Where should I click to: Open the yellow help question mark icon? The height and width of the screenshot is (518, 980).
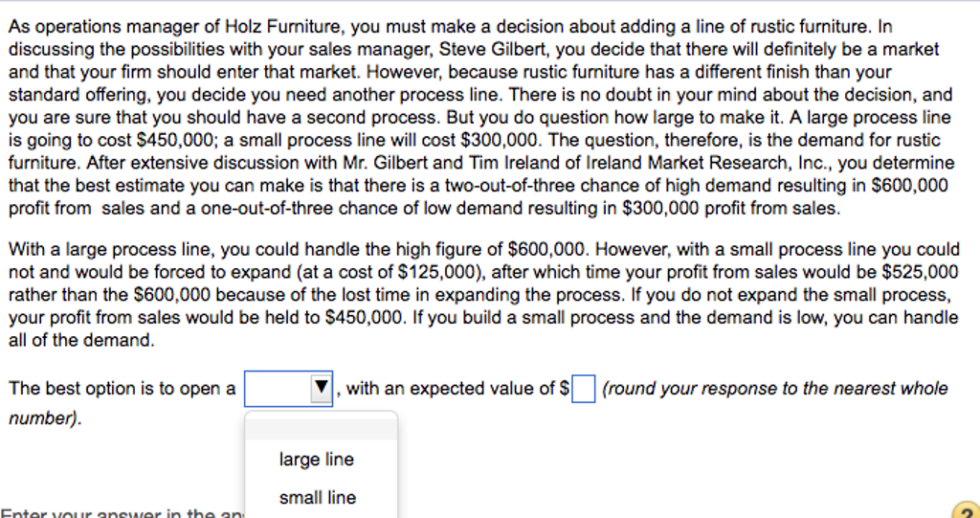click(x=966, y=511)
